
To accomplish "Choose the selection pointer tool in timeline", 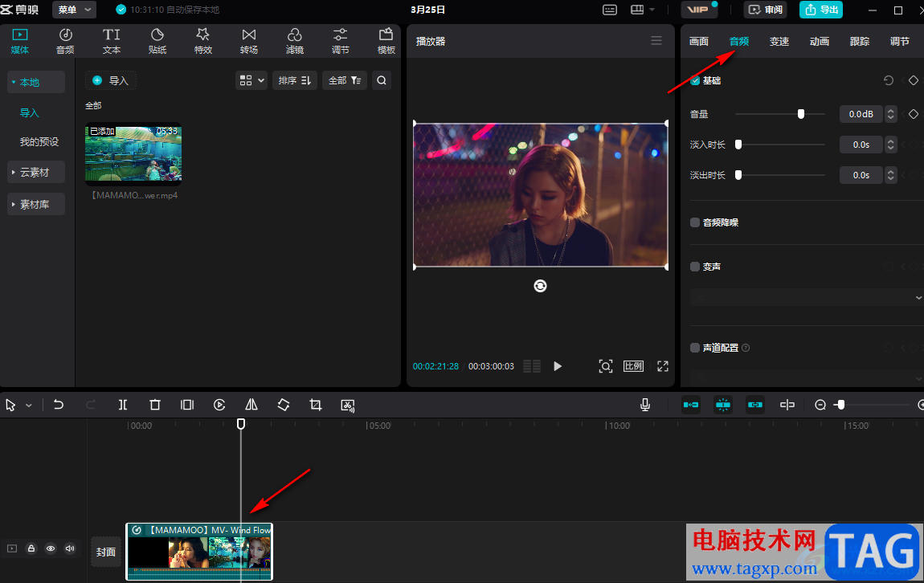I will (10, 406).
